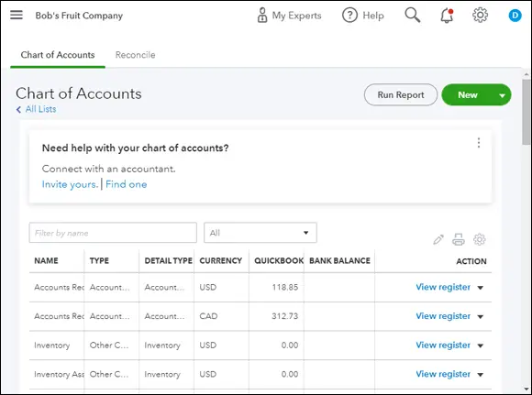View register for USD Accounts Receivable
Image resolution: width=532 pixels, height=395 pixels.
coord(443,287)
